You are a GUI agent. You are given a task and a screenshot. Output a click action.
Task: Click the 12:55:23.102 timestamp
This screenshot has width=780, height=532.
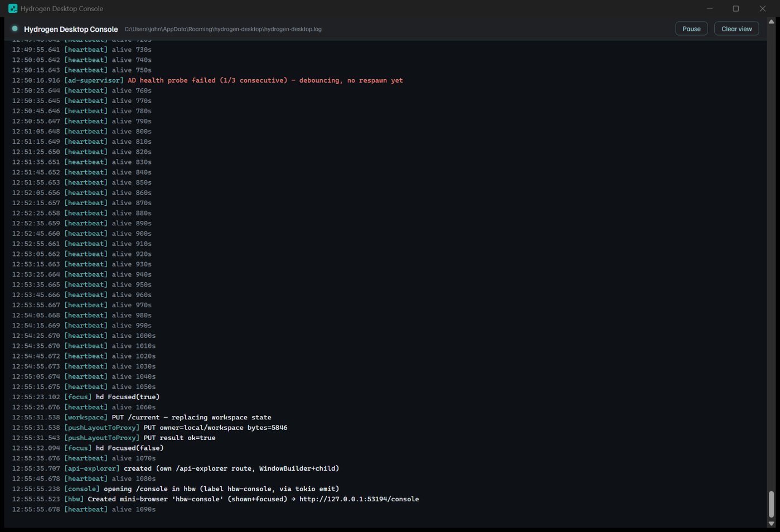coord(36,397)
